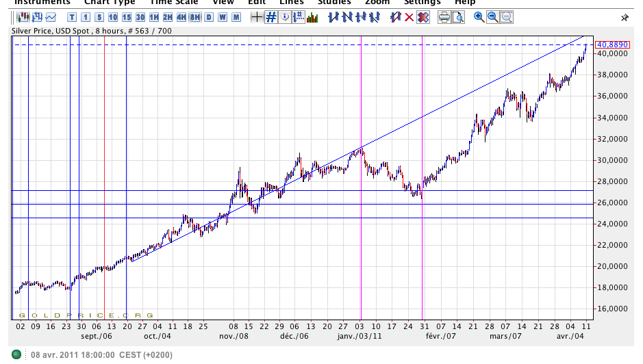Click the mars/07 date axis label

click(505, 336)
